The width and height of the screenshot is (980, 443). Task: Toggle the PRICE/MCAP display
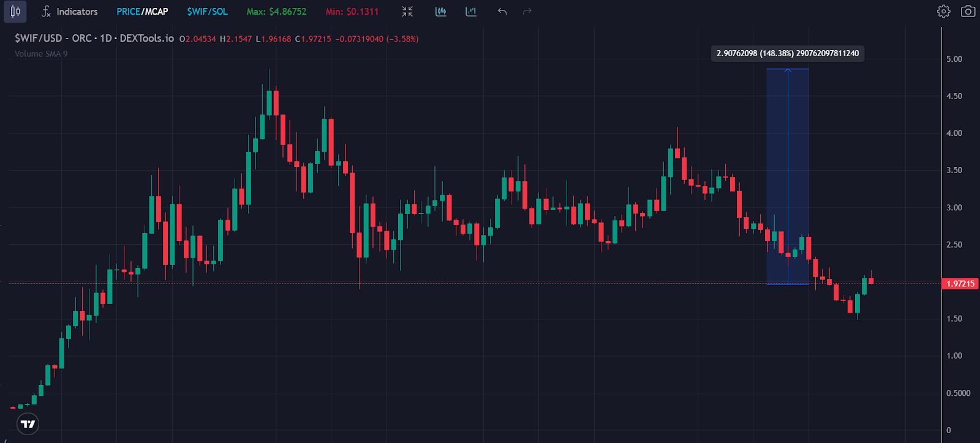click(x=142, y=12)
